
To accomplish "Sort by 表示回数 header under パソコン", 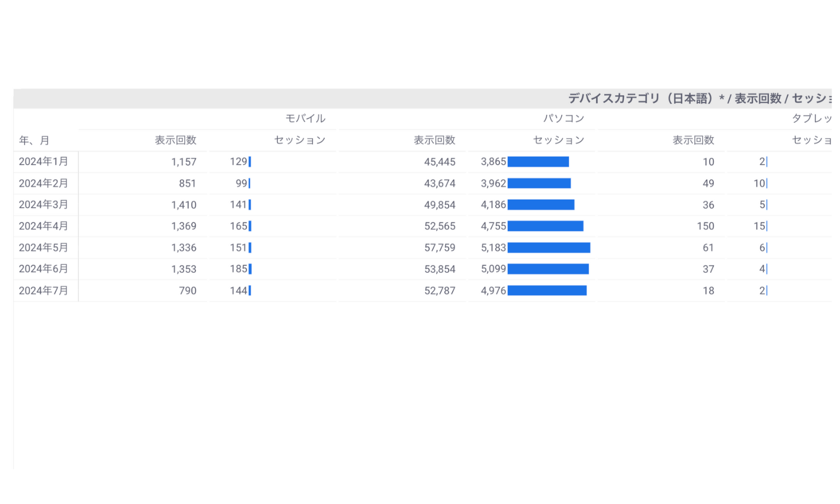I will tap(434, 141).
